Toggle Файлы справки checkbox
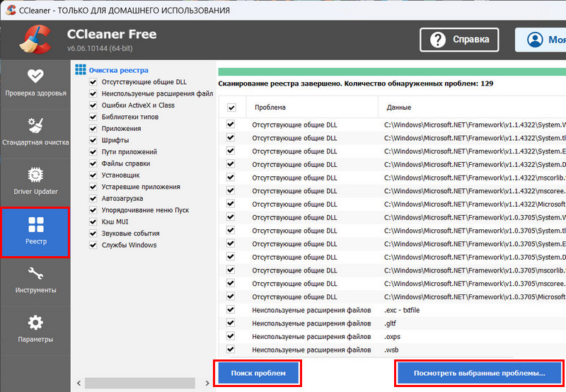 click(93, 163)
